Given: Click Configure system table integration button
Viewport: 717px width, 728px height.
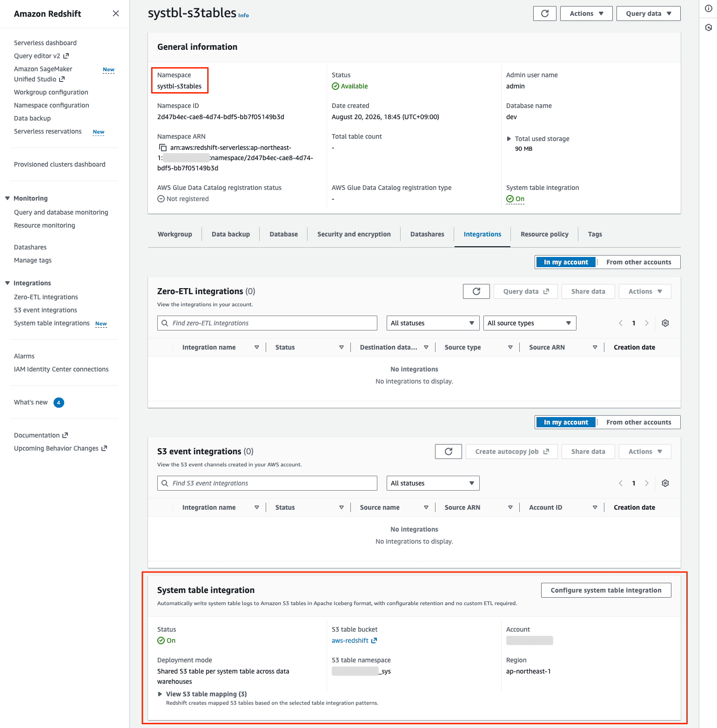Looking at the screenshot, I should (606, 590).
